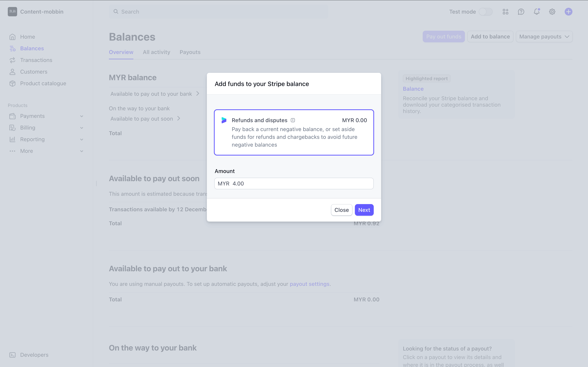Click the Close button in dialog

(341, 210)
